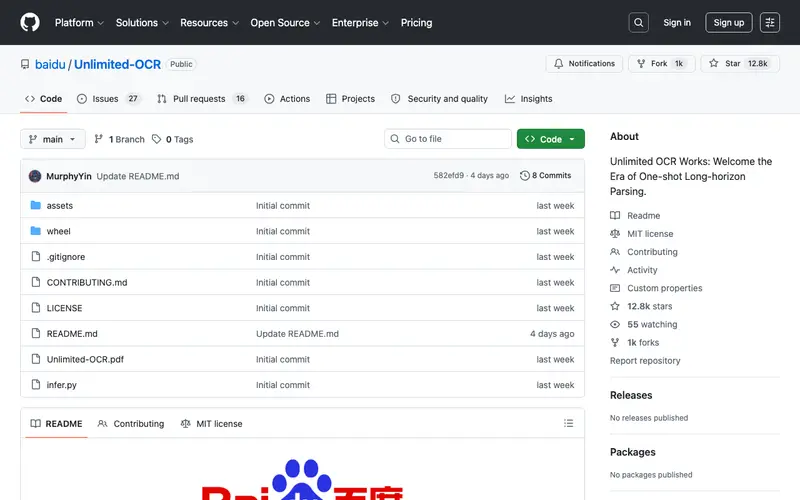Click the star icon in Star button

[x=714, y=63]
